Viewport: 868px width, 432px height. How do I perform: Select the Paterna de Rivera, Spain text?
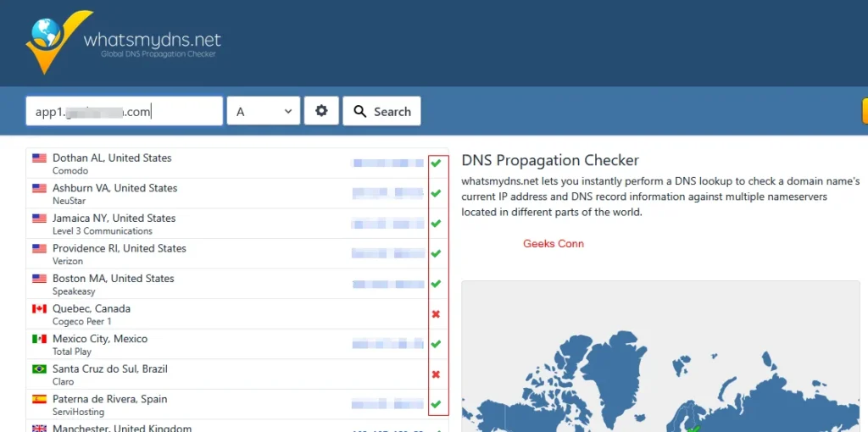coord(109,399)
